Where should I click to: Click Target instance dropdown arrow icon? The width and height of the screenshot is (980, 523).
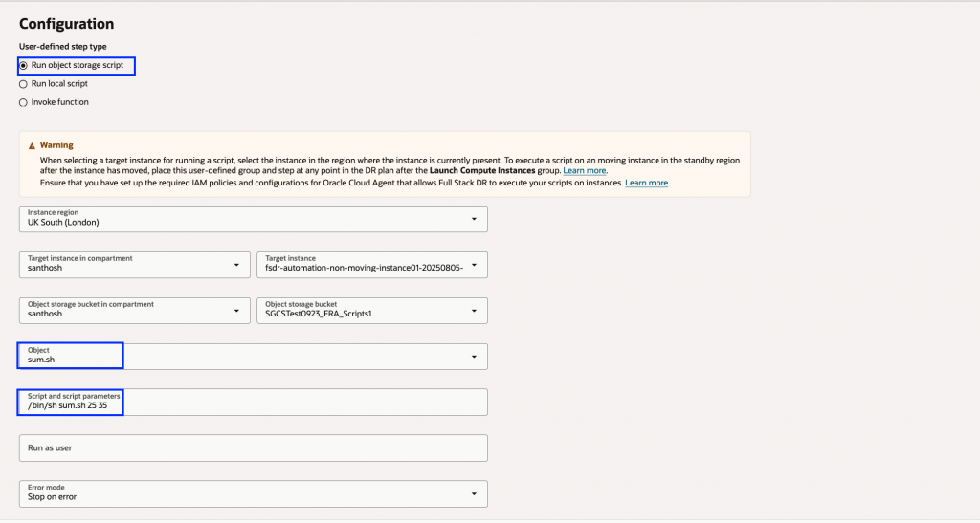475,265
